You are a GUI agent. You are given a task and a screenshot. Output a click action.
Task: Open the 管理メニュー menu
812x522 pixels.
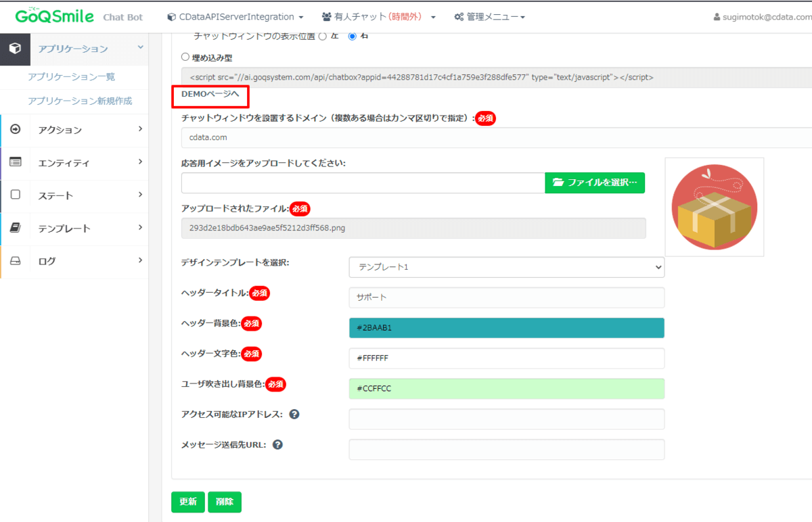489,17
